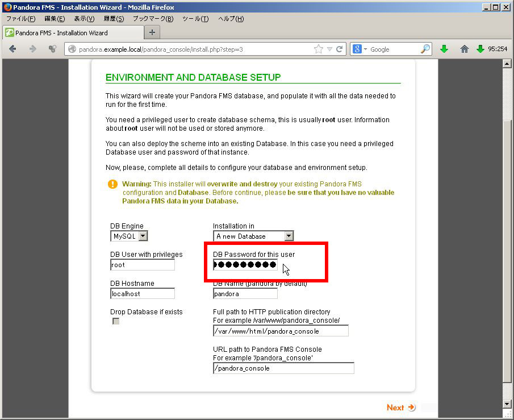
Task: Open the bookmark star dropdown arrow
Action: [x=330, y=49]
